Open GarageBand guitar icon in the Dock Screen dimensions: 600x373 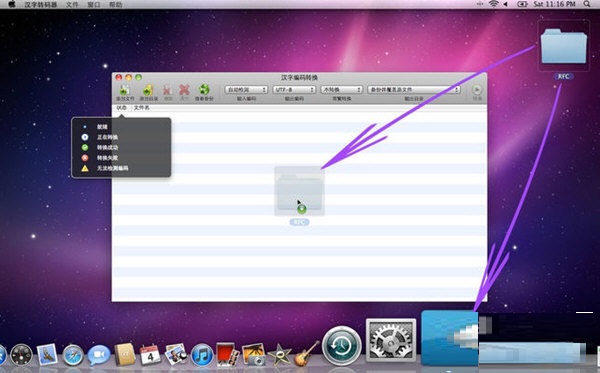tap(307, 353)
